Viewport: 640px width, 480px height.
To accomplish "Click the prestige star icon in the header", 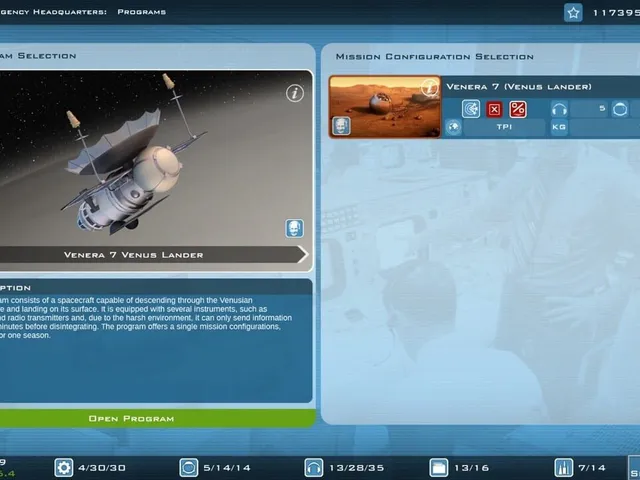I will 573,13.
